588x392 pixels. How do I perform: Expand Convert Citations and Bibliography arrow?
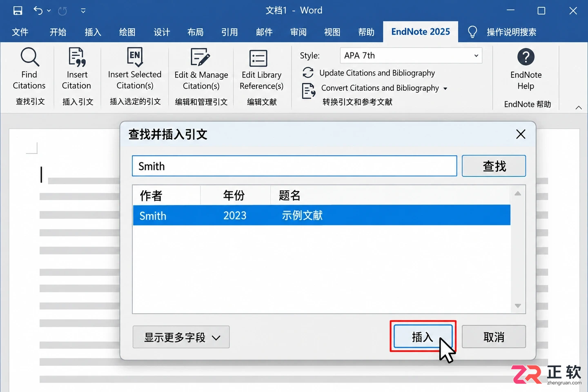tap(445, 89)
